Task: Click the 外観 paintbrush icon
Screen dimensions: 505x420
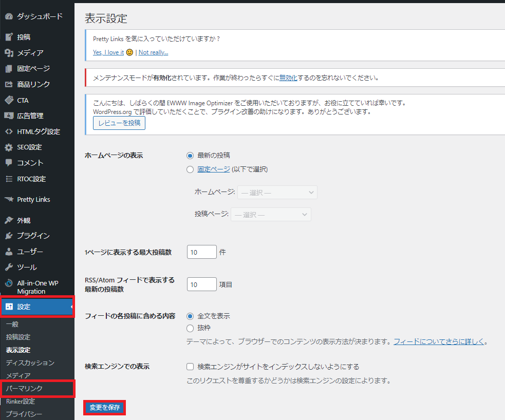Action: click(9, 220)
